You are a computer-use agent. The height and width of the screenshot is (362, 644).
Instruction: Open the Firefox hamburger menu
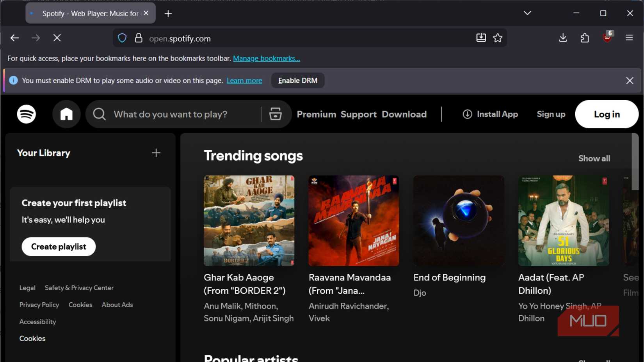pyautogui.click(x=630, y=38)
